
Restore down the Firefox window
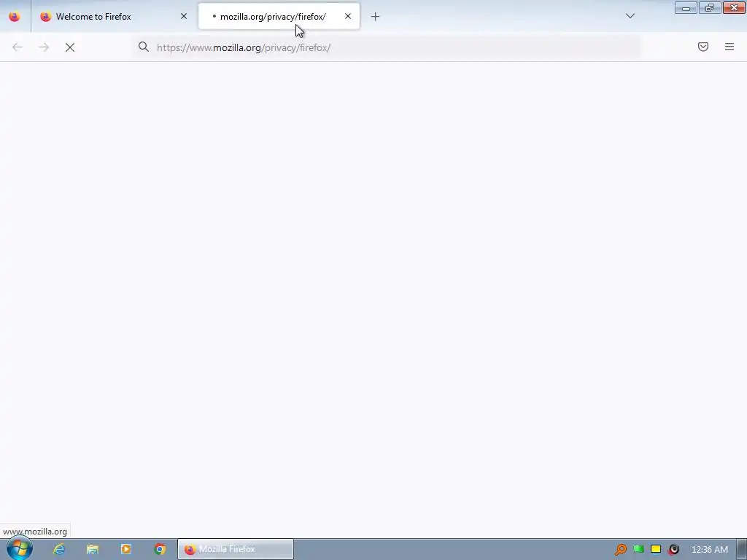(710, 7)
